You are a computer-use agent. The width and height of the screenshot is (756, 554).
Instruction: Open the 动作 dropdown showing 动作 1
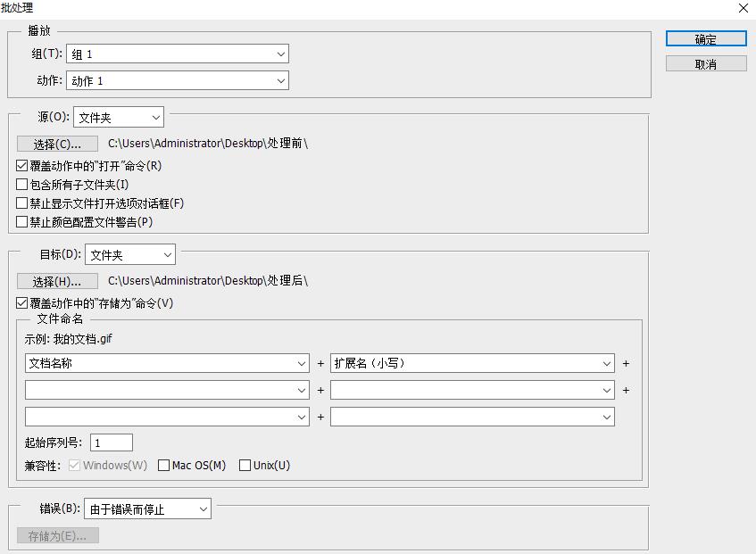pyautogui.click(x=178, y=80)
